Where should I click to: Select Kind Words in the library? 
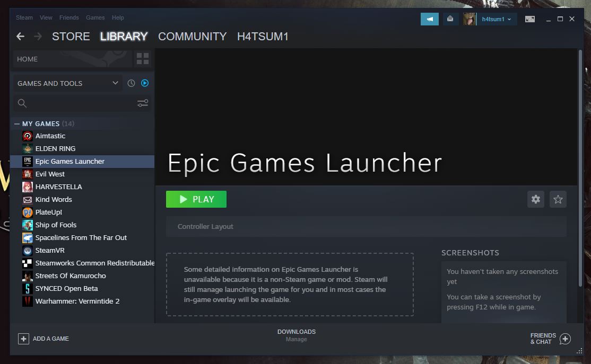click(83, 200)
